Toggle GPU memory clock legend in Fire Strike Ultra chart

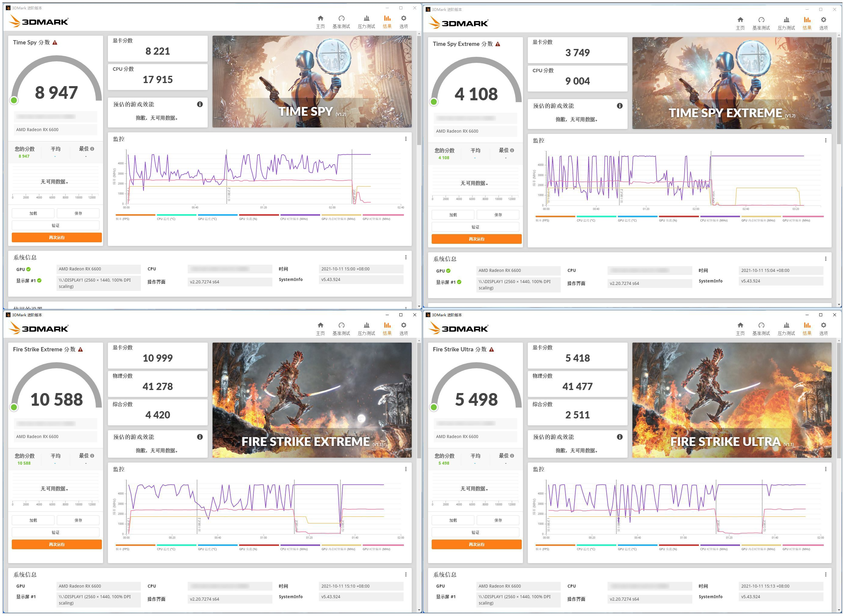(x=761, y=547)
